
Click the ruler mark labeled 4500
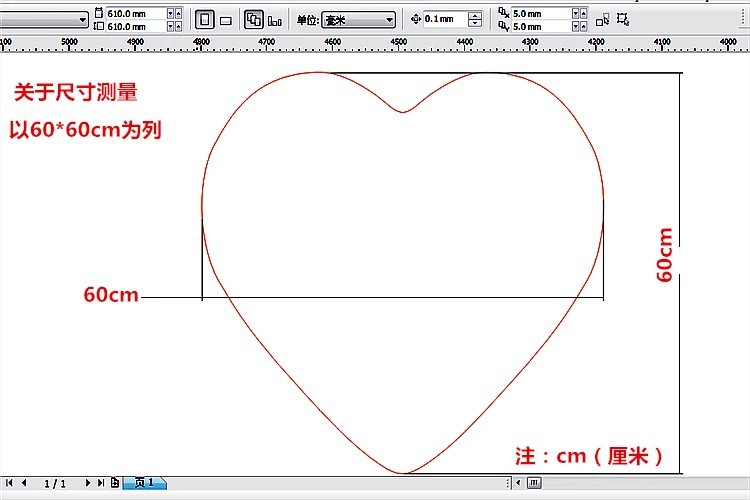pyautogui.click(x=398, y=42)
